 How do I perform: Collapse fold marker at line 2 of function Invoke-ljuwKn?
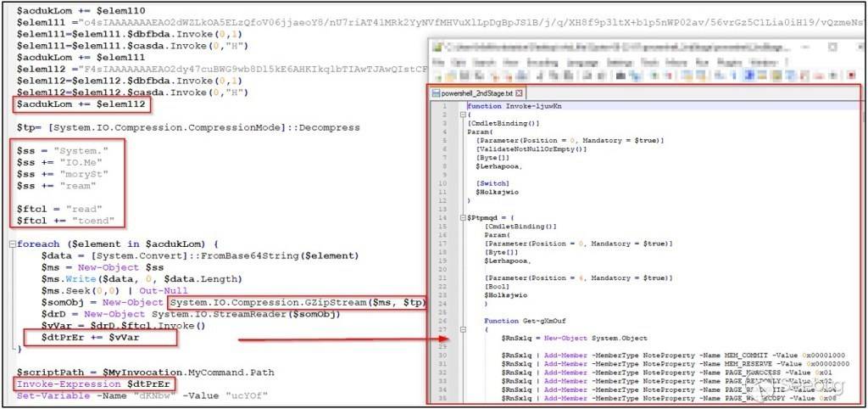pyautogui.click(x=462, y=115)
